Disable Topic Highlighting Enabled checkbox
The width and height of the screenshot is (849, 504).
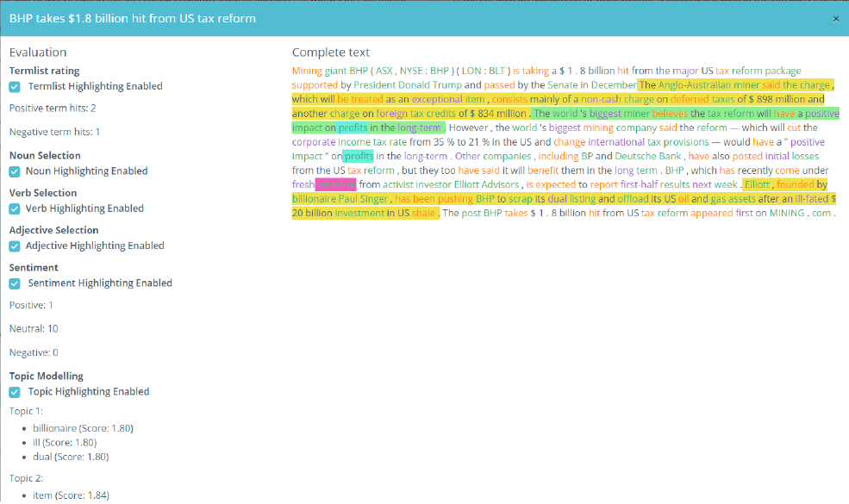[15, 393]
